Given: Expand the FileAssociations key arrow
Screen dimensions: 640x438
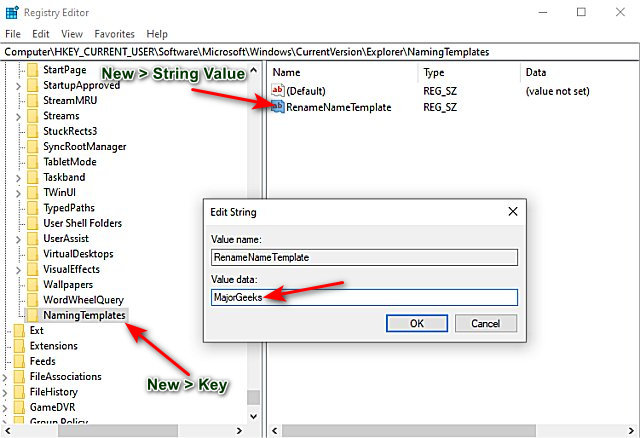Looking at the screenshot, I should [x=5, y=378].
